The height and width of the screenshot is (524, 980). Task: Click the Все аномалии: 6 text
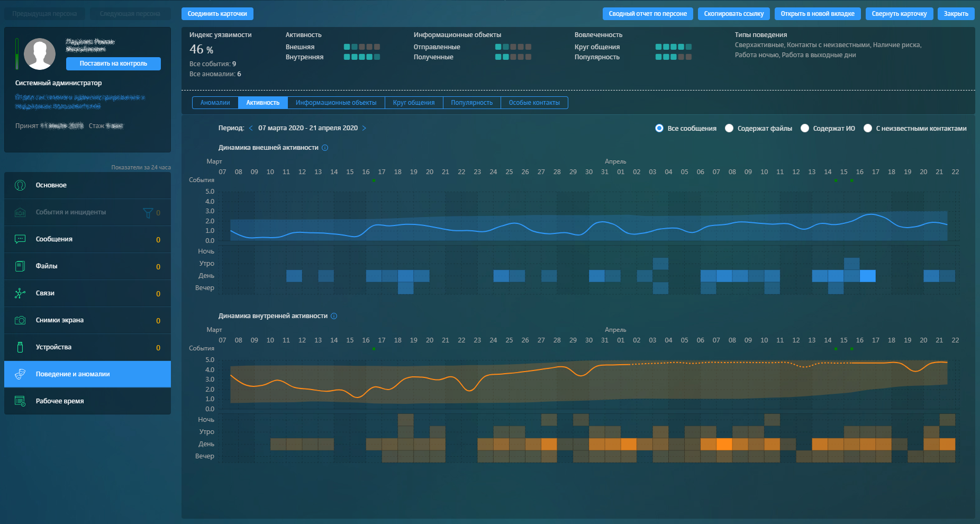click(x=215, y=74)
